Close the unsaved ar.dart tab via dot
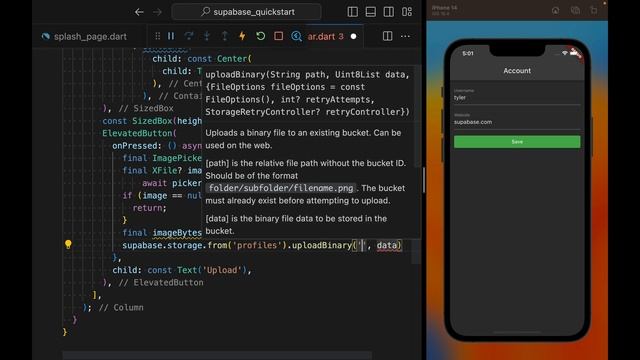The height and width of the screenshot is (360, 640). 353,36
